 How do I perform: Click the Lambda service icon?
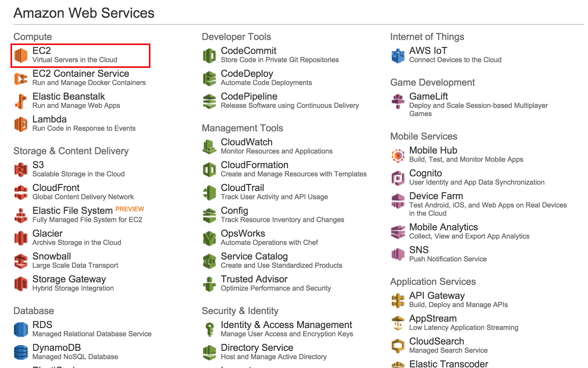tap(21, 124)
